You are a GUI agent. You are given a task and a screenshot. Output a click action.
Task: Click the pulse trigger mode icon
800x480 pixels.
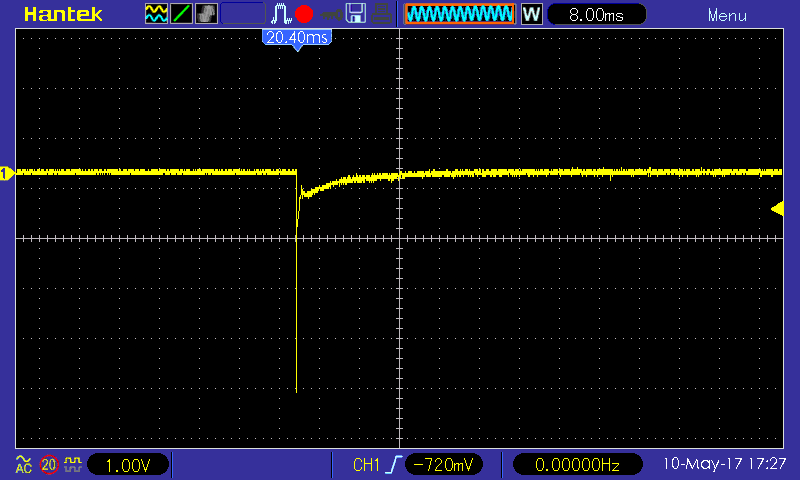click(x=281, y=14)
